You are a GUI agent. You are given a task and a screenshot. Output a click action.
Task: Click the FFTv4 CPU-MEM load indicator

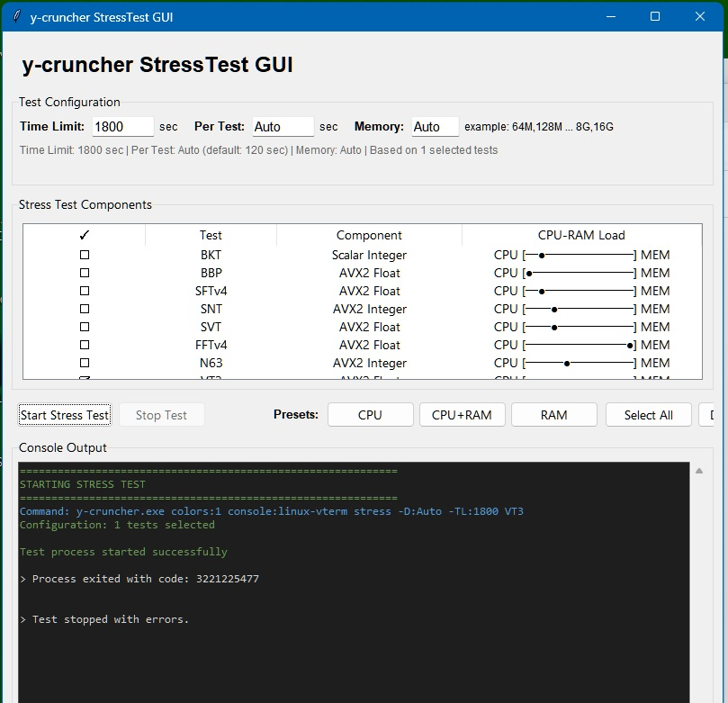point(581,345)
